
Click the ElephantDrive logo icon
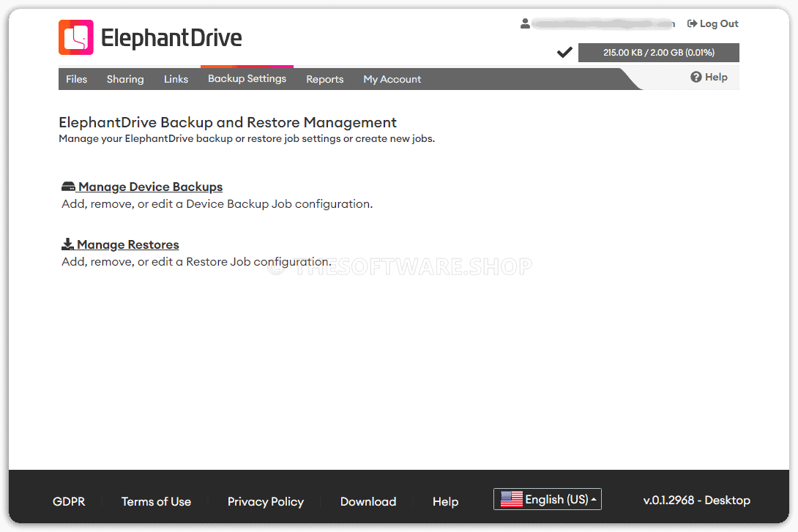pyautogui.click(x=76, y=37)
